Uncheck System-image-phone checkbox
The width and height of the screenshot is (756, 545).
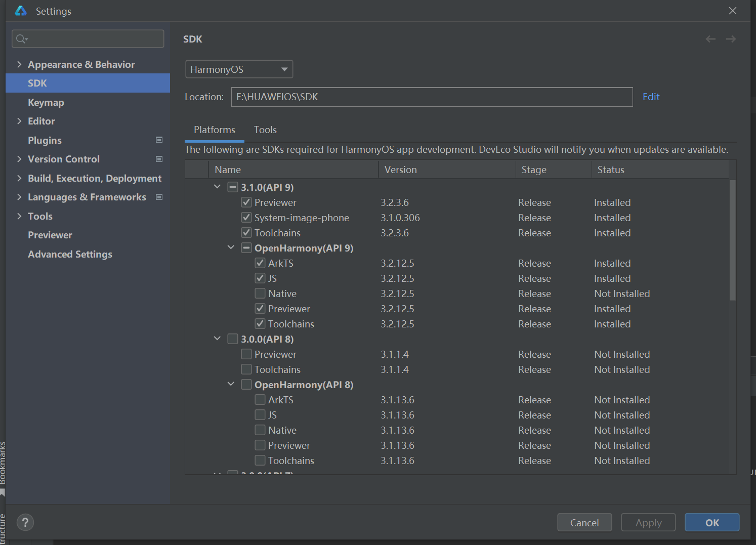(x=246, y=218)
